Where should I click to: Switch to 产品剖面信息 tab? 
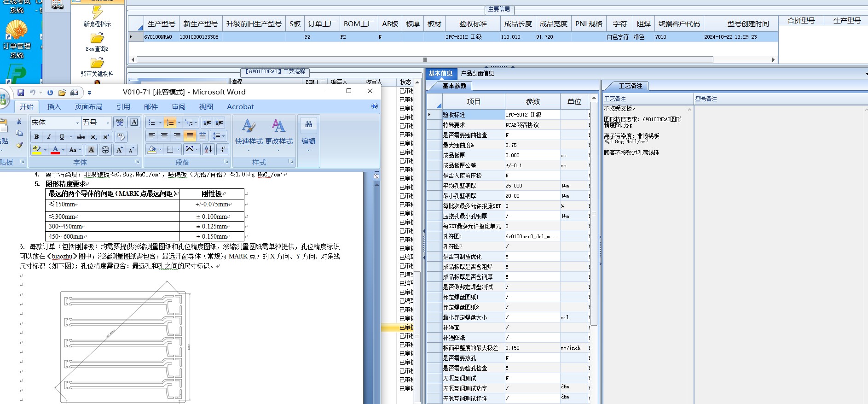[x=477, y=73]
